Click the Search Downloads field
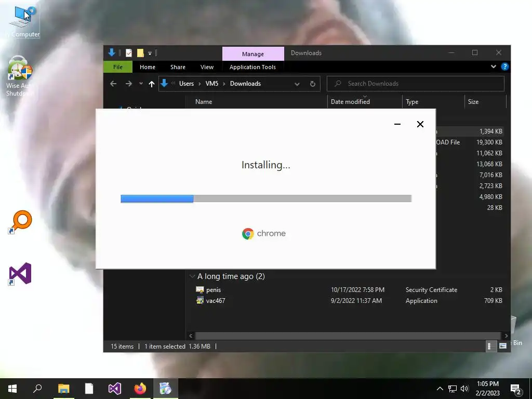Viewport: 532px width, 399px height. point(415,84)
